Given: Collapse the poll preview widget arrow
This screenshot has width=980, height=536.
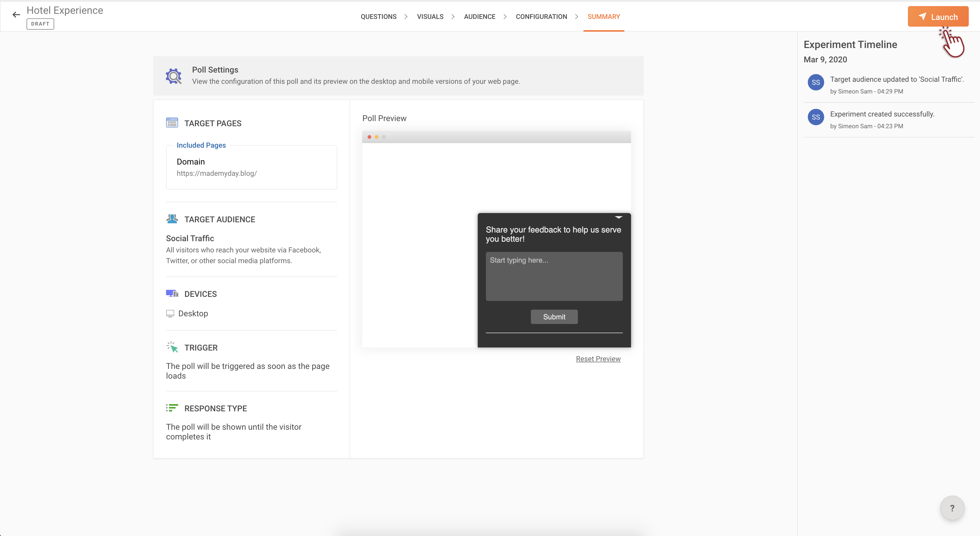Looking at the screenshot, I should [619, 217].
